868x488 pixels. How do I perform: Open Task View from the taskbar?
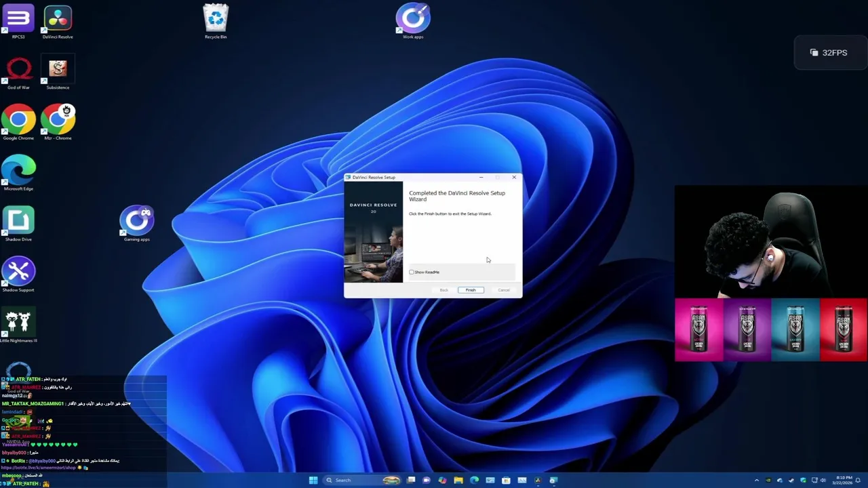point(411,481)
